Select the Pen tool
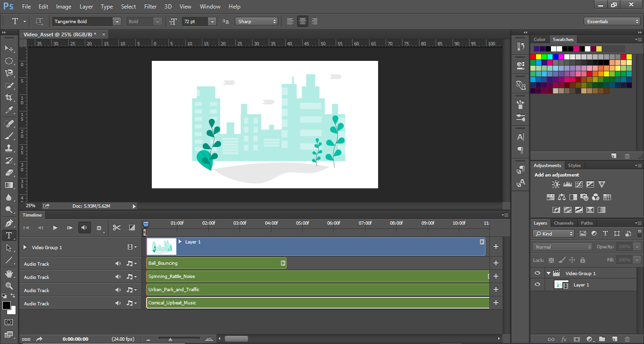The width and height of the screenshot is (644, 344). tap(8, 223)
